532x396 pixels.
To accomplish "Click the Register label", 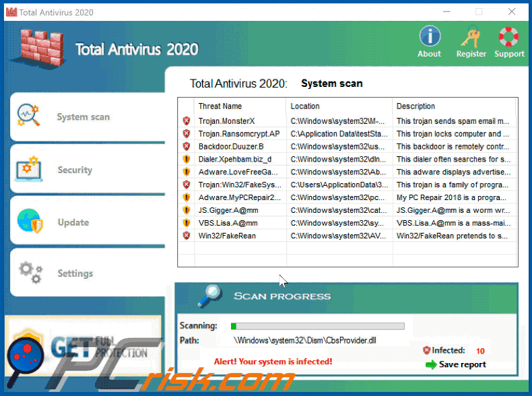I will (x=471, y=54).
